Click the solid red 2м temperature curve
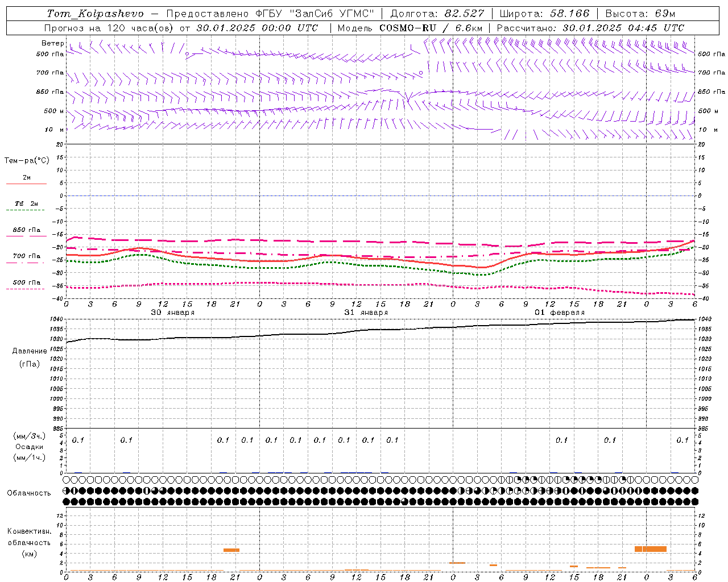Image resolution: width=728 pixels, height=582 pixels. 380,259
